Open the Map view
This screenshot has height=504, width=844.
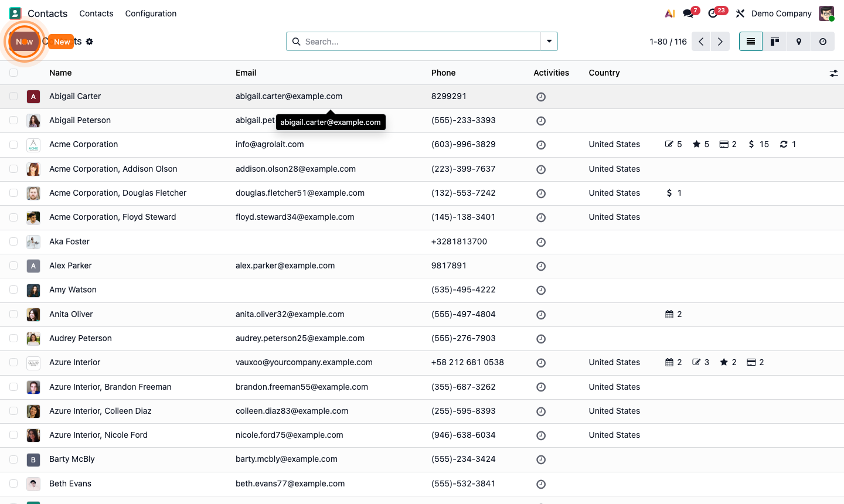[x=798, y=42]
